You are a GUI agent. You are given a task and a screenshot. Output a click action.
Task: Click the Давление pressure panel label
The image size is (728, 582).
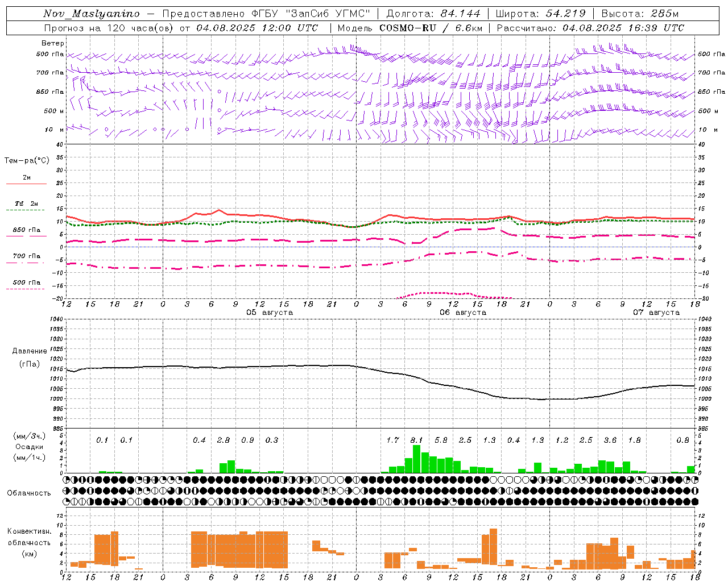click(x=30, y=351)
